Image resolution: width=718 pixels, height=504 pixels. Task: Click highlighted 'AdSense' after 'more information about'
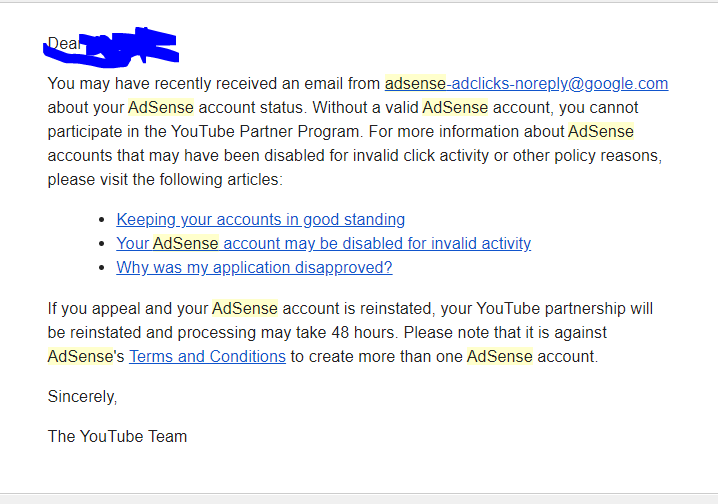tap(601, 131)
